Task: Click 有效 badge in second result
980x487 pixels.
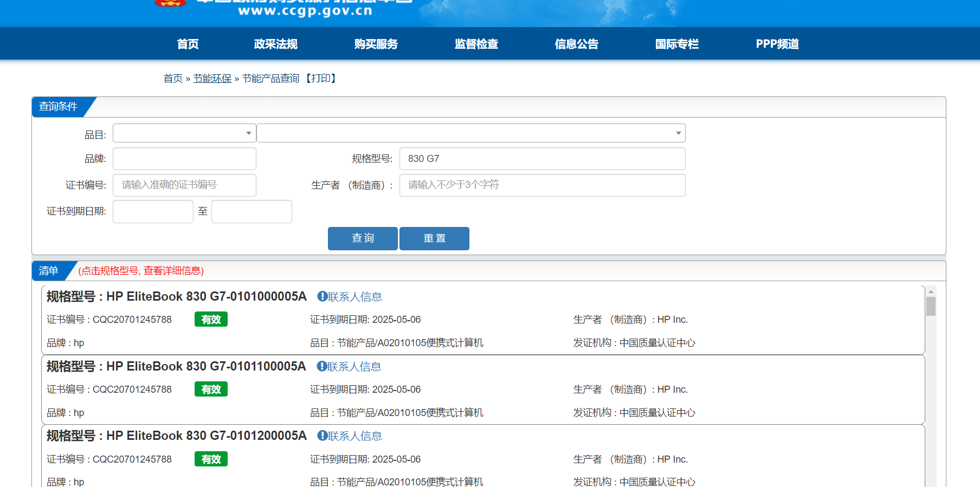Action: (x=211, y=389)
